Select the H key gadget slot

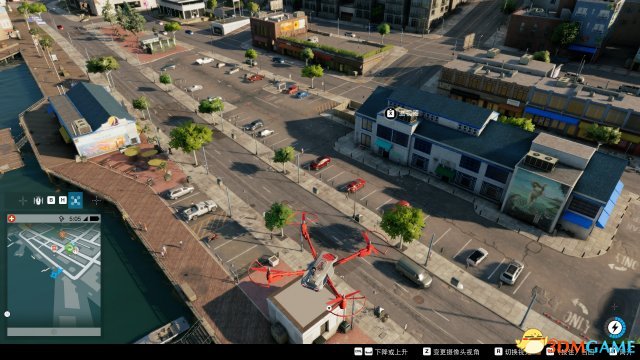[62, 200]
